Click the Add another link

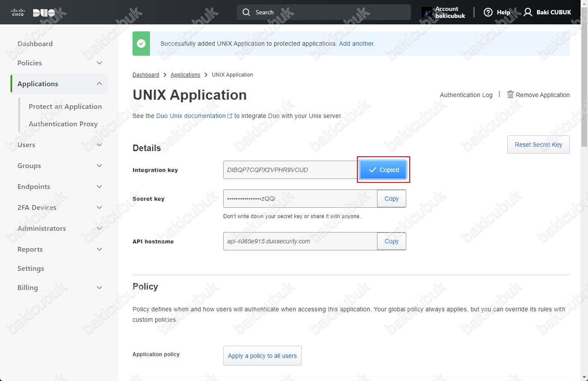tap(357, 44)
